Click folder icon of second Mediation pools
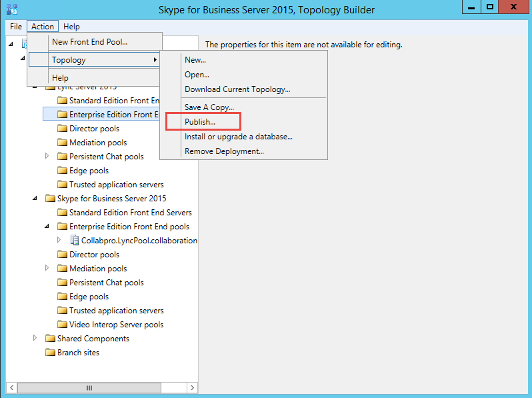 click(x=62, y=269)
